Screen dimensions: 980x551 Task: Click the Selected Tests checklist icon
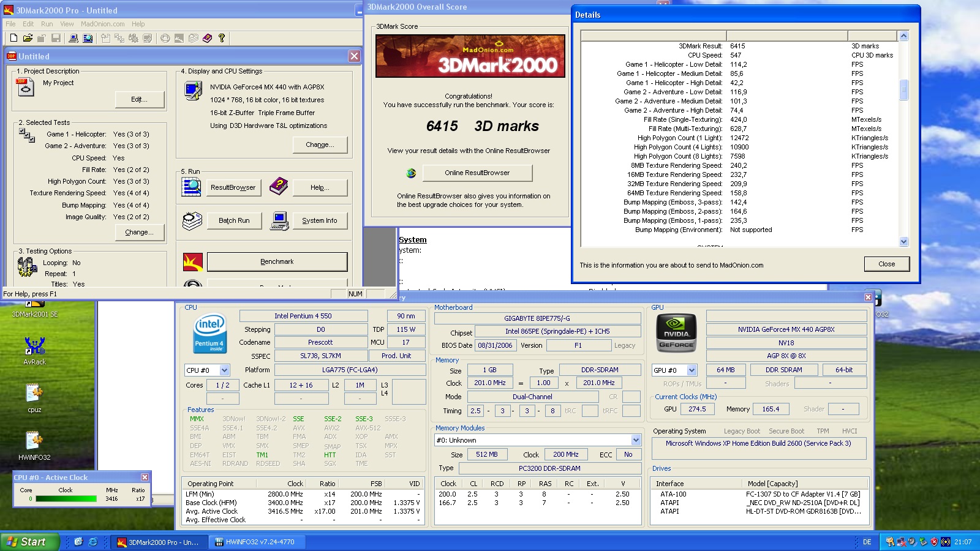click(27, 135)
